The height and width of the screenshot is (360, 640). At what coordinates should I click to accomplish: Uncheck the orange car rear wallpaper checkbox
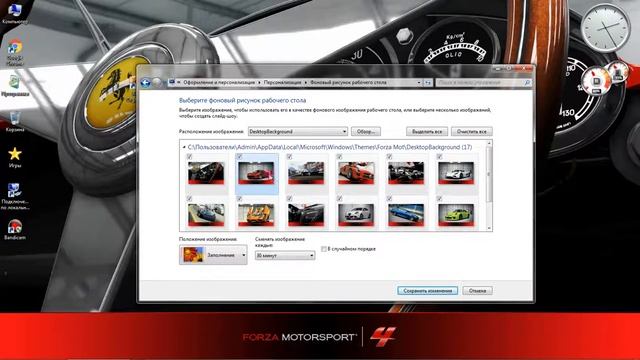tap(240, 198)
